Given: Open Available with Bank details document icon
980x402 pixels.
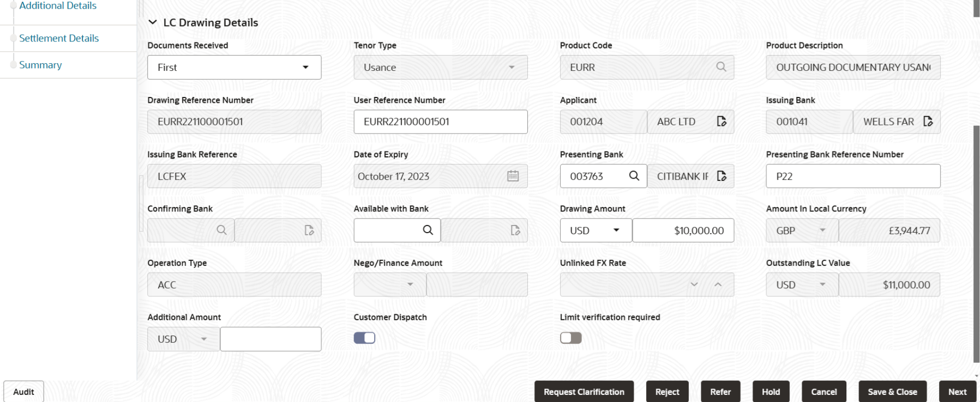Looking at the screenshot, I should click(515, 230).
